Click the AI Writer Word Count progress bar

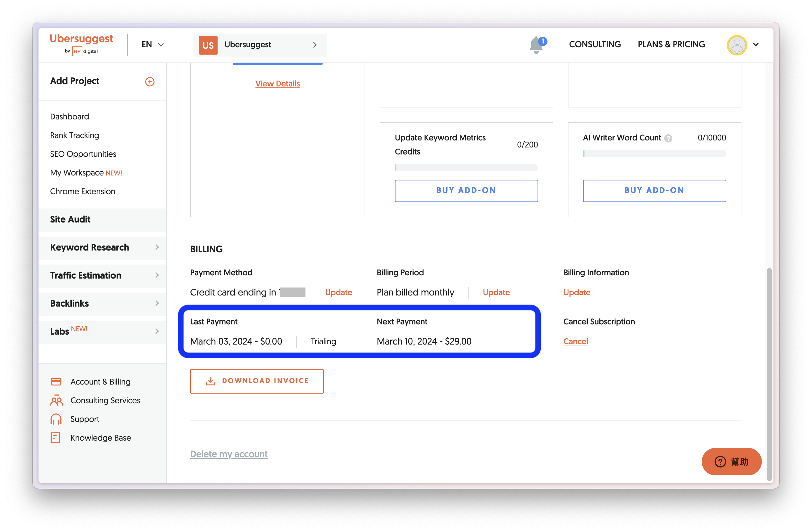tap(654, 154)
